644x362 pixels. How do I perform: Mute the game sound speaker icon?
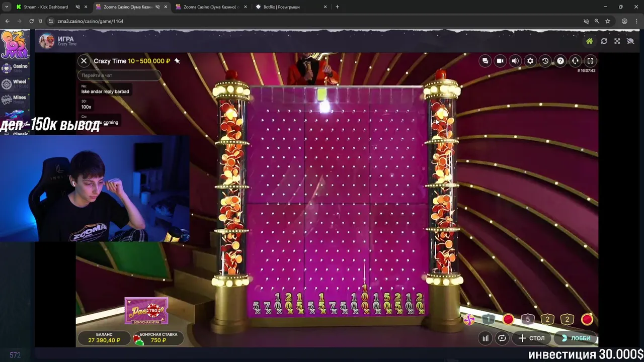click(515, 61)
